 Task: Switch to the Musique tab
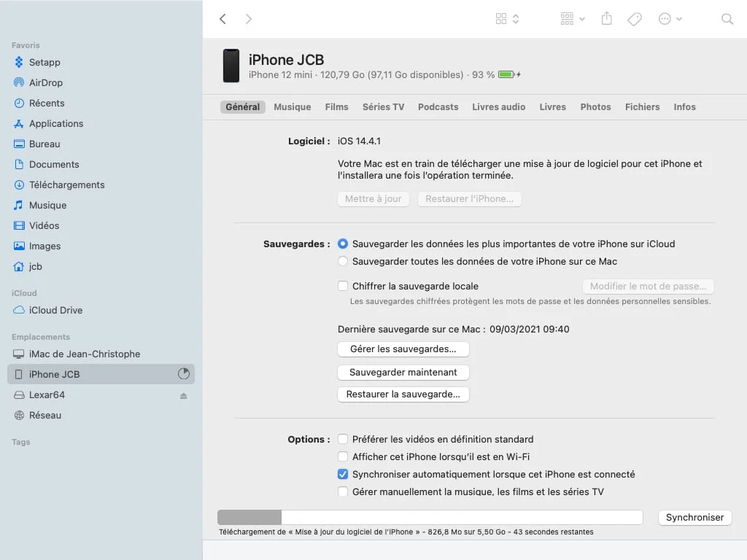[x=292, y=107]
